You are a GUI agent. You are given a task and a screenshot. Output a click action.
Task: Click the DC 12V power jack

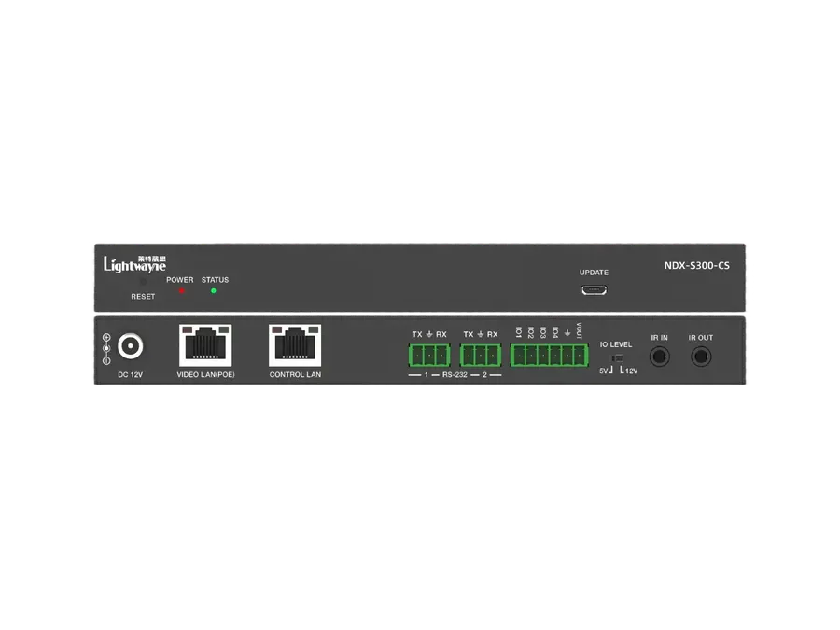(130, 346)
